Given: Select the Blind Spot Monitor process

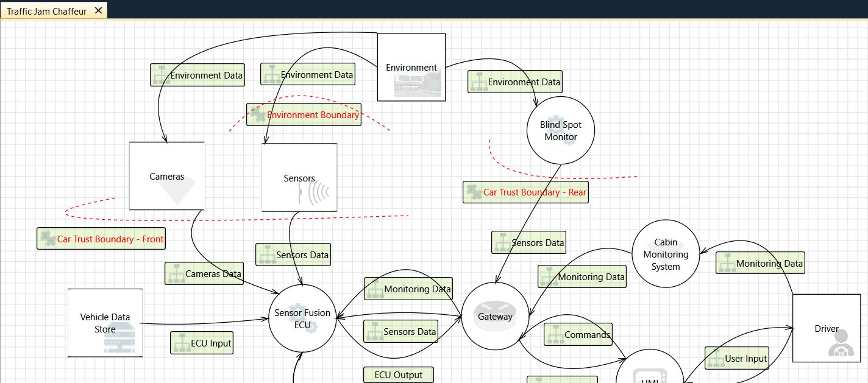Looking at the screenshot, I should click(560, 130).
